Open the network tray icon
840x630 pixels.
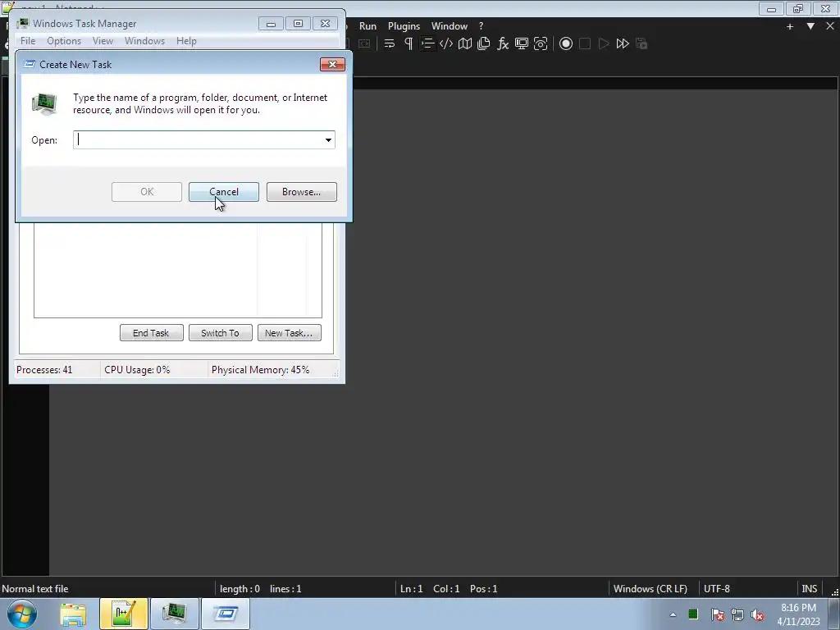(x=737, y=614)
